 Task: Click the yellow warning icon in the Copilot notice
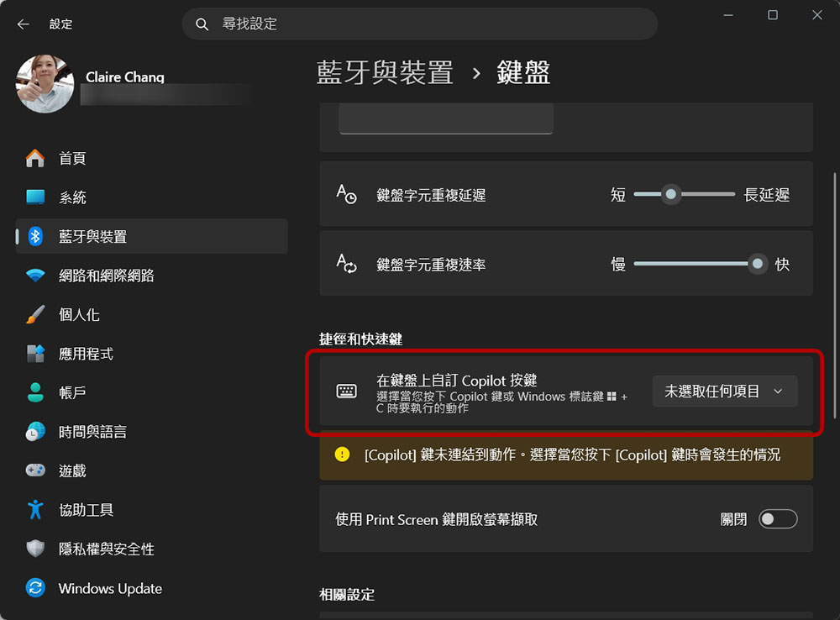[x=343, y=454]
